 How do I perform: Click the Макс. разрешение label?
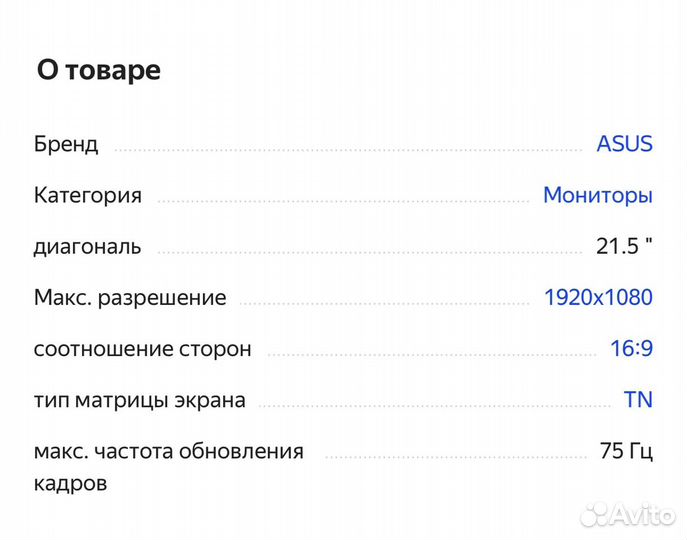point(130,298)
